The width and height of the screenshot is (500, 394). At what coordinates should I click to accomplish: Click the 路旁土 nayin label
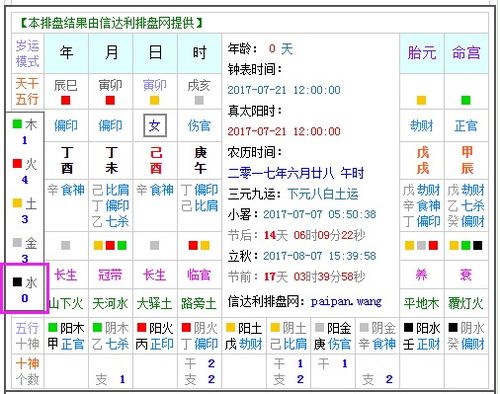click(199, 304)
